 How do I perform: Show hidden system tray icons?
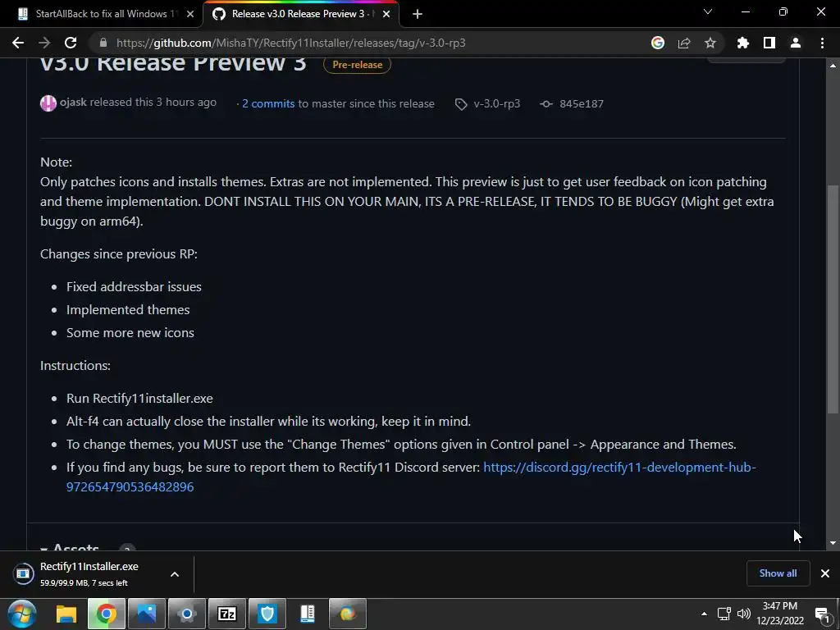click(x=704, y=614)
